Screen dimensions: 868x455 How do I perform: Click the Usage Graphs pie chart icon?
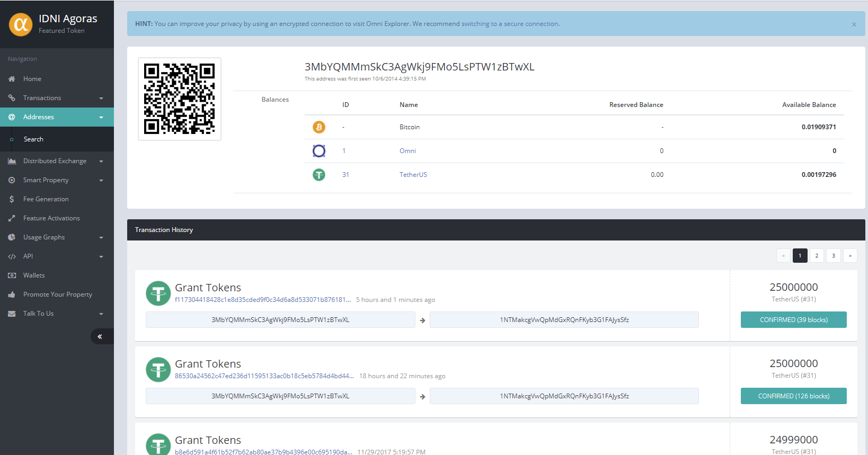pyautogui.click(x=12, y=237)
